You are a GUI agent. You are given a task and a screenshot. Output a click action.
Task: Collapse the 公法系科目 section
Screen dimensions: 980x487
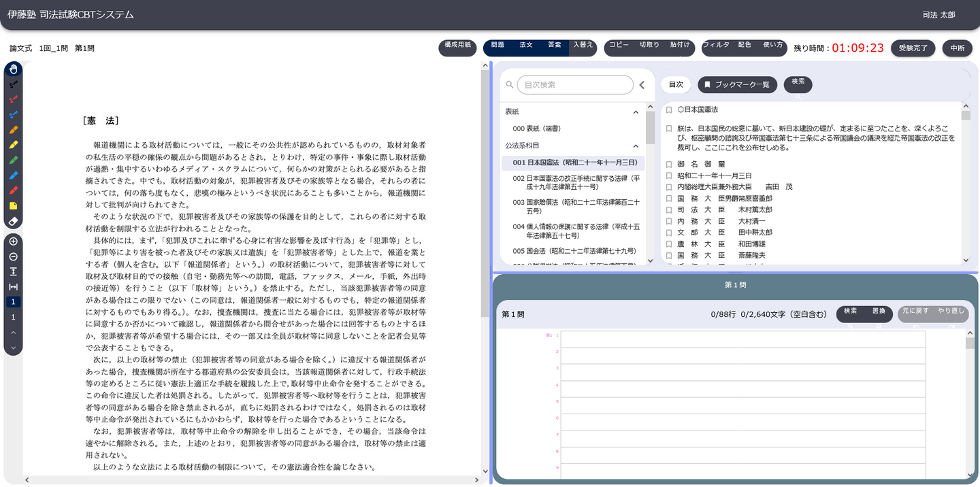[x=636, y=146]
